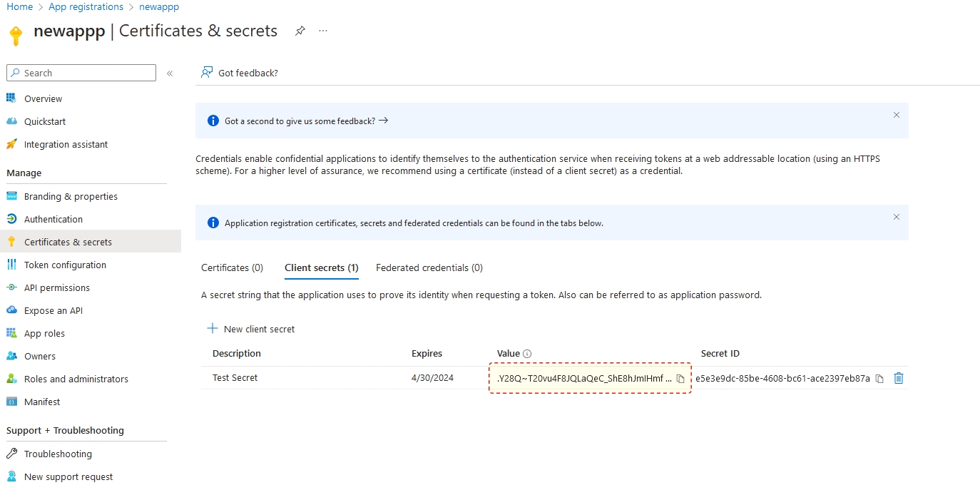The image size is (980, 500).
Task: Dismiss the feedback banner
Action: [897, 115]
